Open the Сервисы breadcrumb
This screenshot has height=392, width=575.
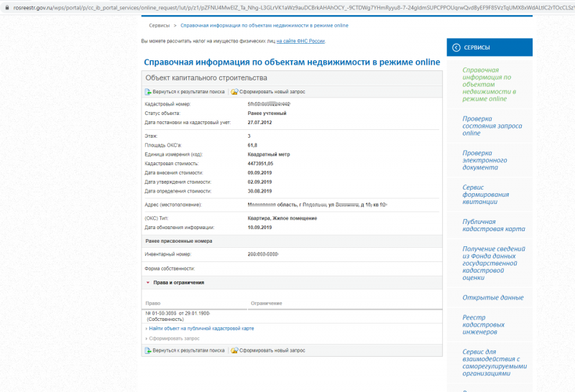pyautogui.click(x=159, y=26)
